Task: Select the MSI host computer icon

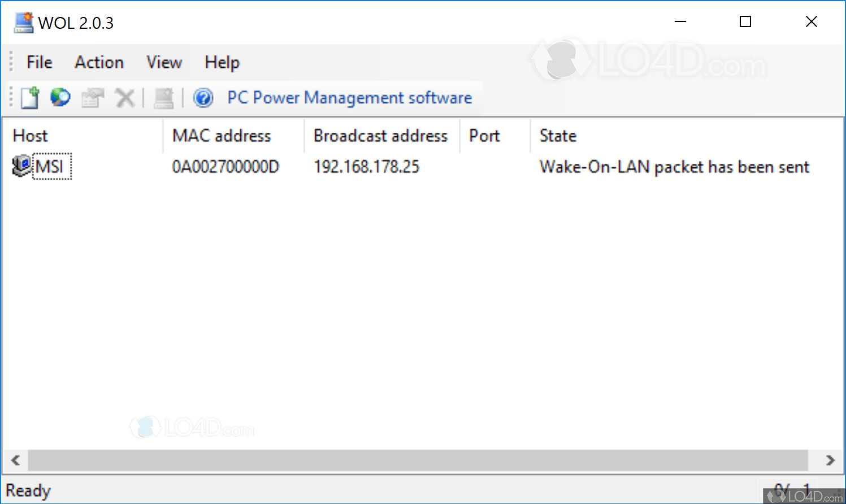Action: [22, 166]
